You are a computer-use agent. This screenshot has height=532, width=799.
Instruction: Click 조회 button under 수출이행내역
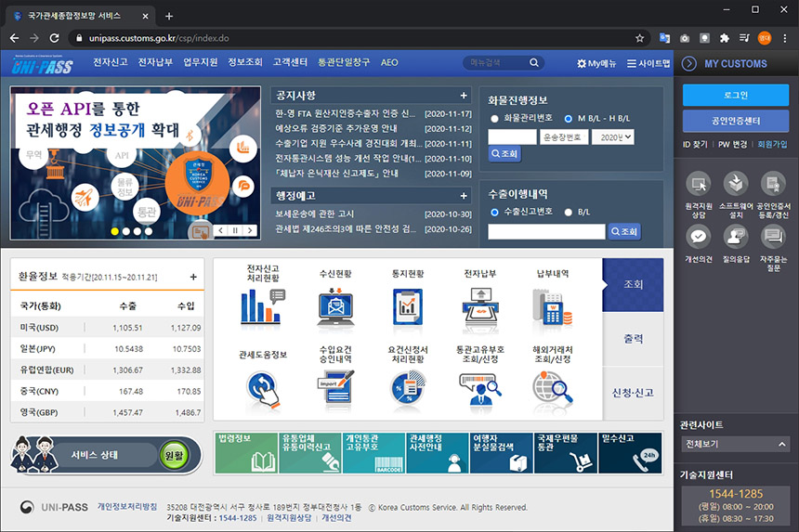point(624,231)
